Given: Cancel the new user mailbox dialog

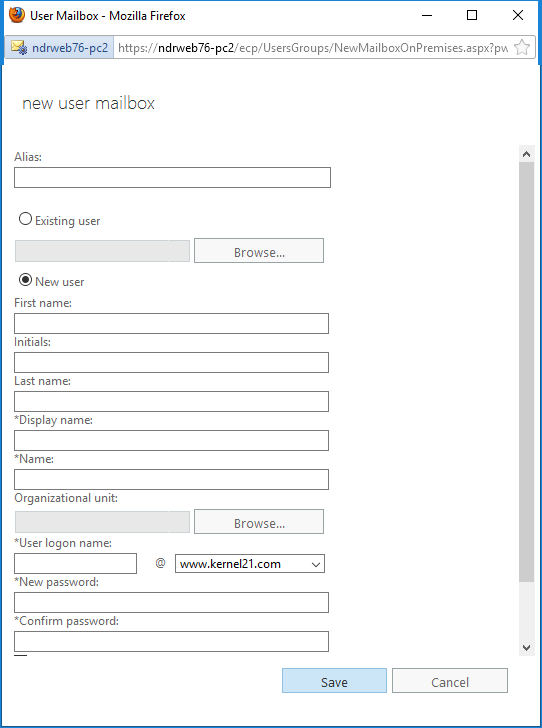Looking at the screenshot, I should [x=450, y=681].
